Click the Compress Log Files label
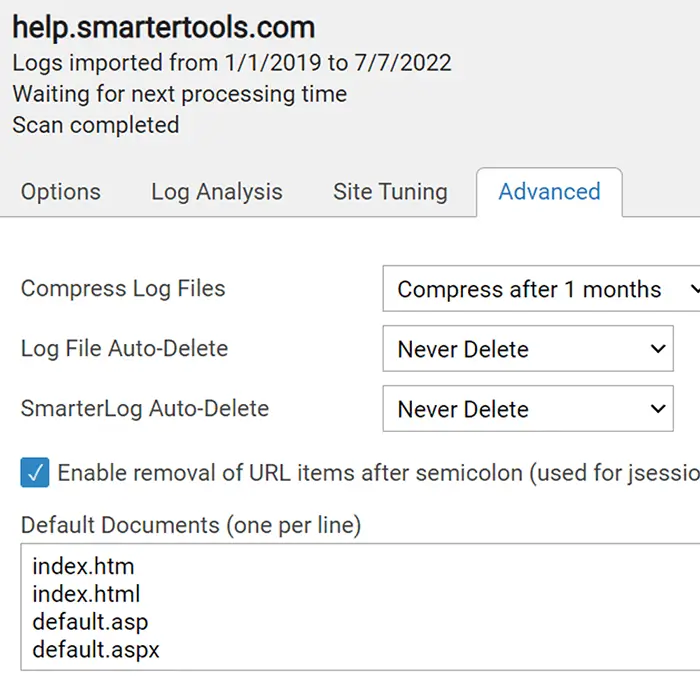The width and height of the screenshot is (700, 700). pyautogui.click(x=123, y=288)
